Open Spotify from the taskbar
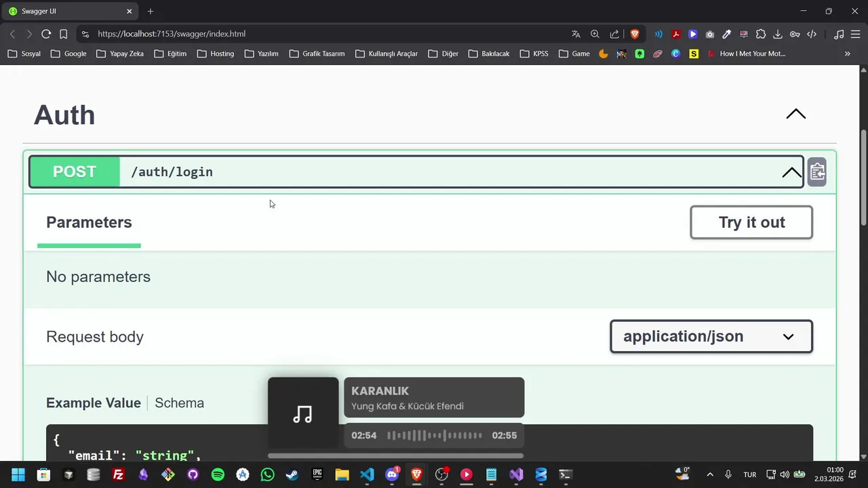 click(218, 474)
